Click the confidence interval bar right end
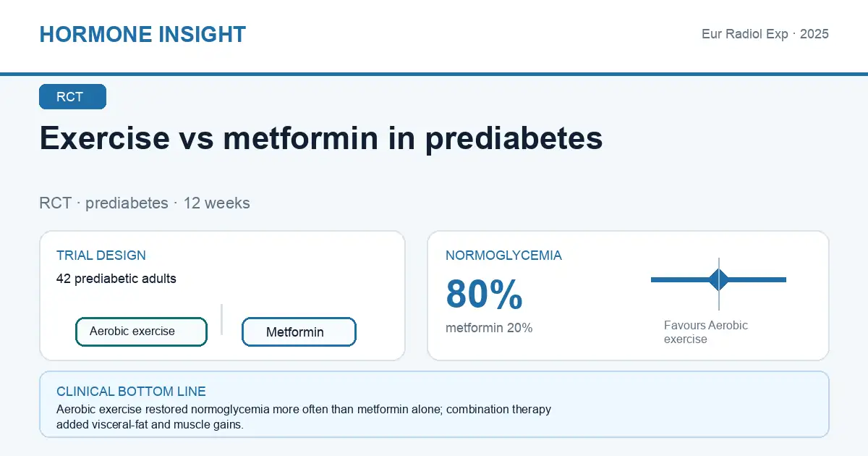Image resolution: width=868 pixels, height=456 pixels. [x=783, y=279]
